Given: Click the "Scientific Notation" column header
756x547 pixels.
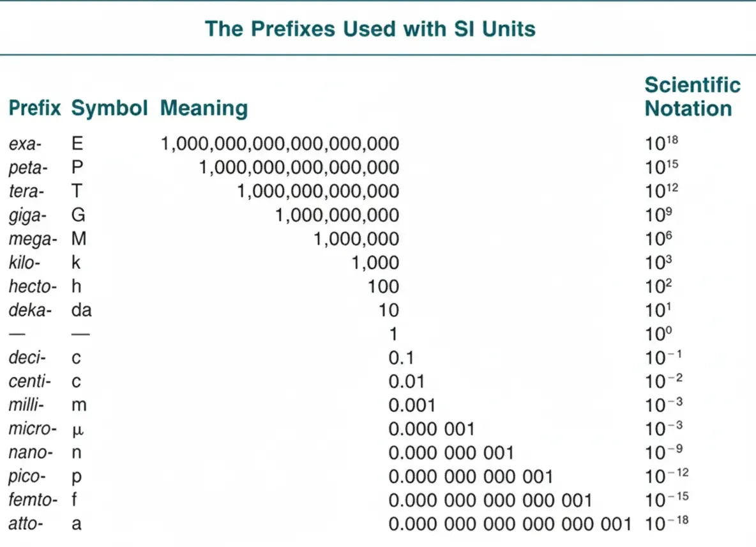Looking at the screenshot, I should point(692,96).
